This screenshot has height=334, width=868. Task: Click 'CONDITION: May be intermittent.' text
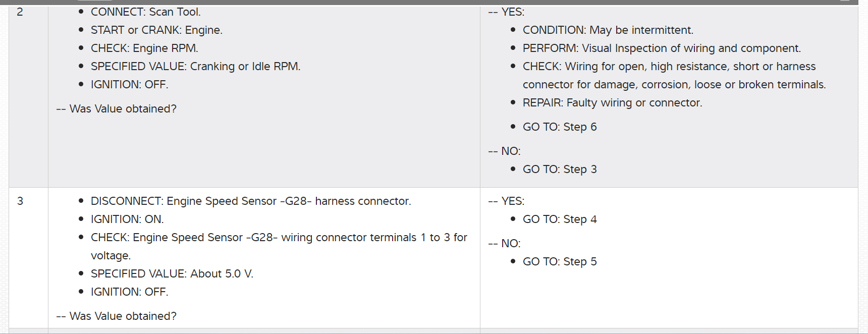tap(608, 30)
